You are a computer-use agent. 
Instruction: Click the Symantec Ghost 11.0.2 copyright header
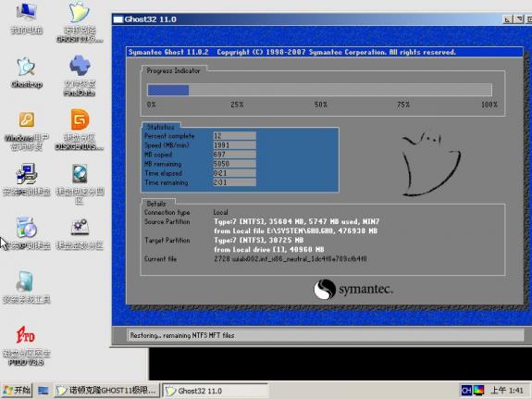(292, 52)
